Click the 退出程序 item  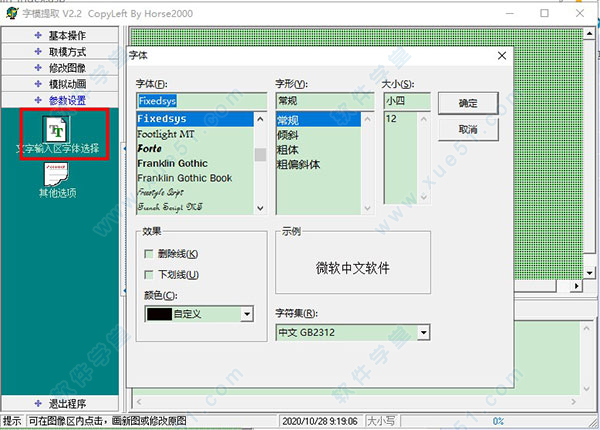(60, 403)
